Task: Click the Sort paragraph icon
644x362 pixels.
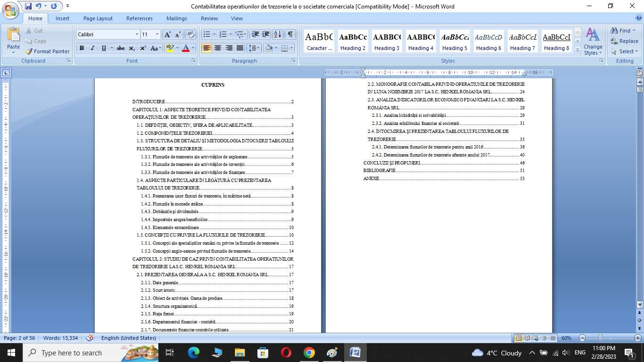Action: pyautogui.click(x=278, y=34)
